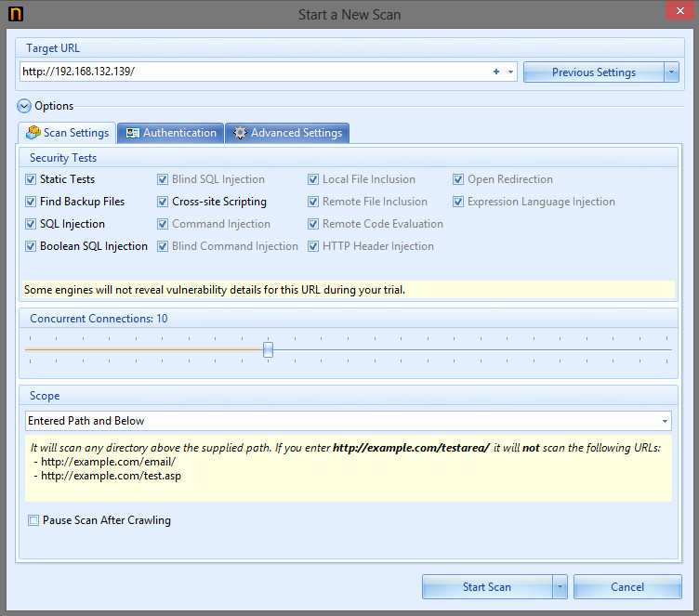Viewport: 699px width, 616px height.
Task: Switch to Scan Settings tab
Action: tap(67, 133)
